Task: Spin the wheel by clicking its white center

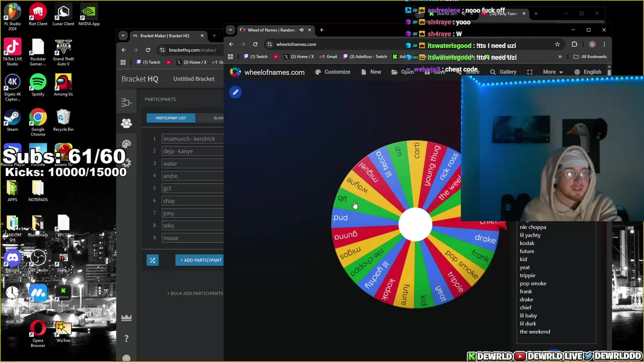Action: (x=415, y=224)
